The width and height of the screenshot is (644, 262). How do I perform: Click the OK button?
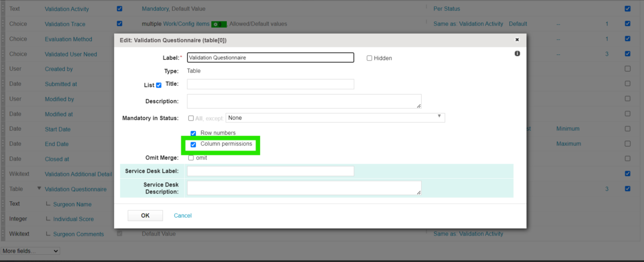point(145,216)
